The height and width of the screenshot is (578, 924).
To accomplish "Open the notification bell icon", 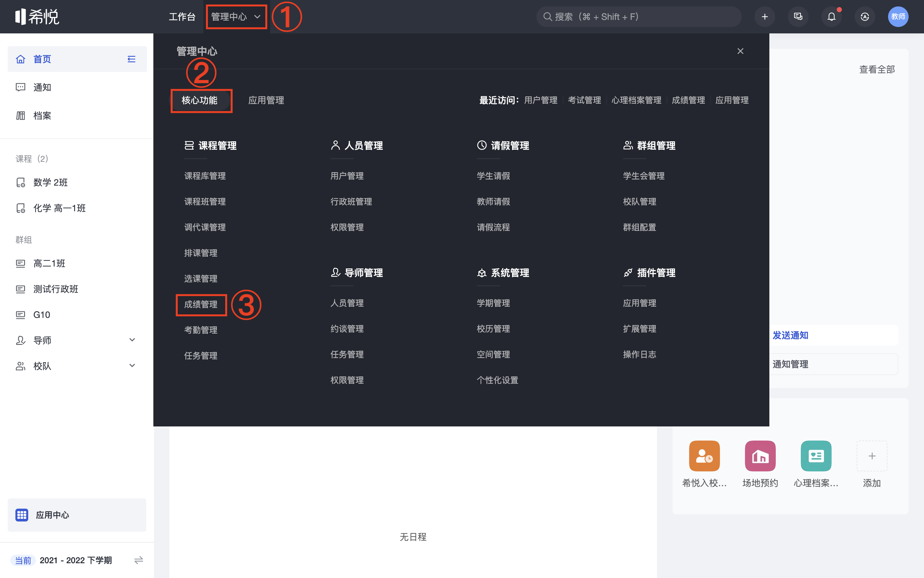I will point(831,17).
